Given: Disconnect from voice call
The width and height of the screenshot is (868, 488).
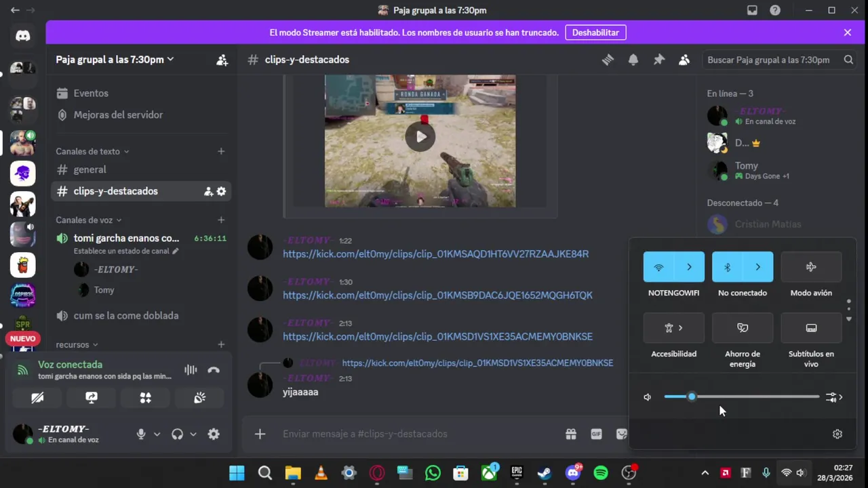Looking at the screenshot, I should coord(214,370).
